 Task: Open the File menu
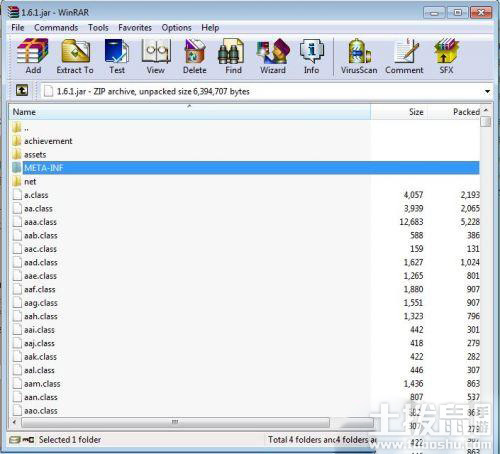coord(18,27)
